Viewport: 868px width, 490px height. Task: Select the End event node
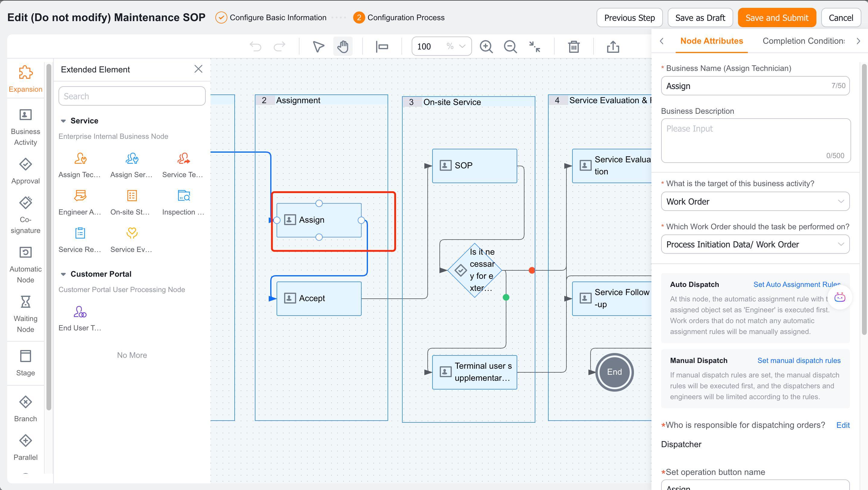point(614,372)
